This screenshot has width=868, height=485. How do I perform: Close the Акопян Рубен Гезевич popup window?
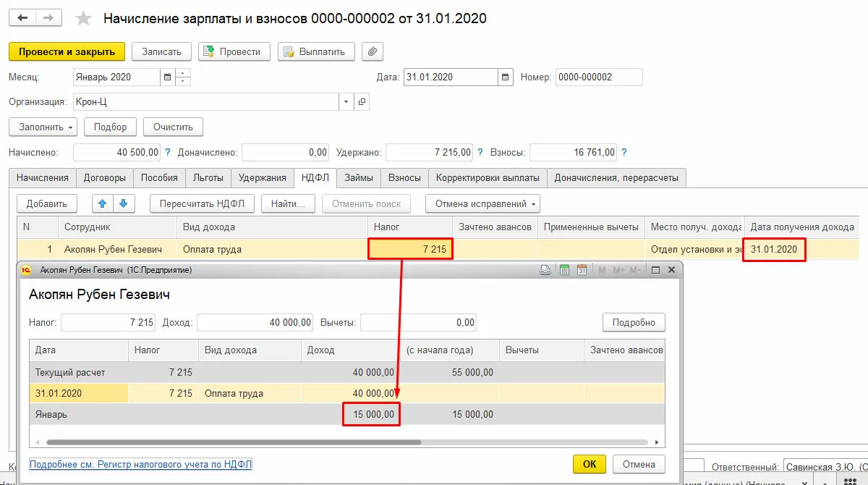(x=672, y=270)
